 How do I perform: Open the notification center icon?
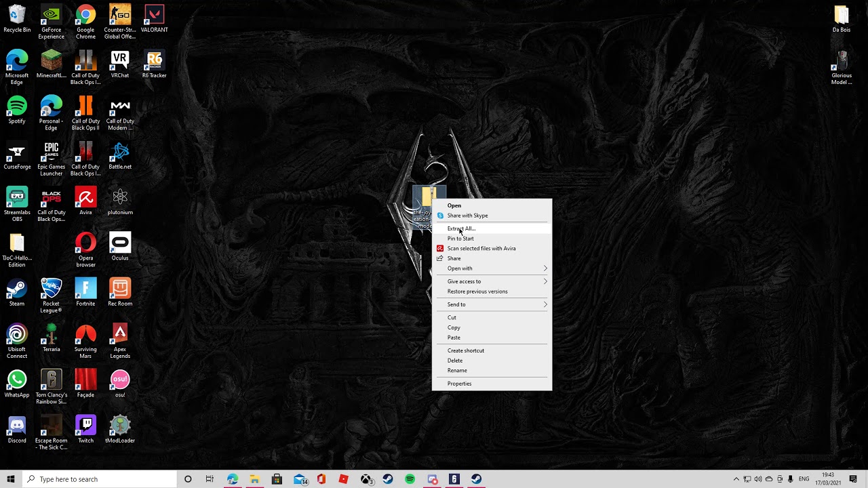853,479
